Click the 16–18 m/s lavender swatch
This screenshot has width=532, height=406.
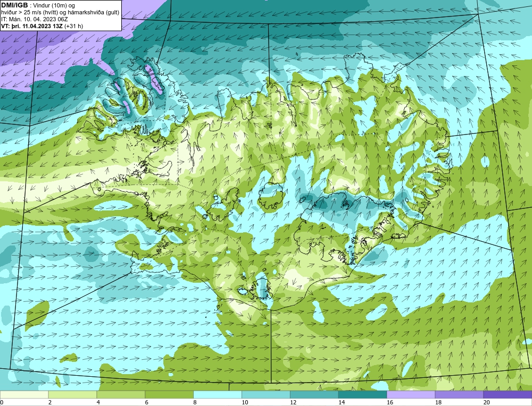point(411,394)
